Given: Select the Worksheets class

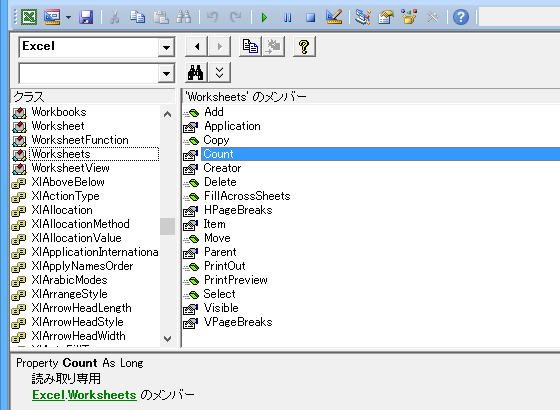Looking at the screenshot, I should point(61,154).
